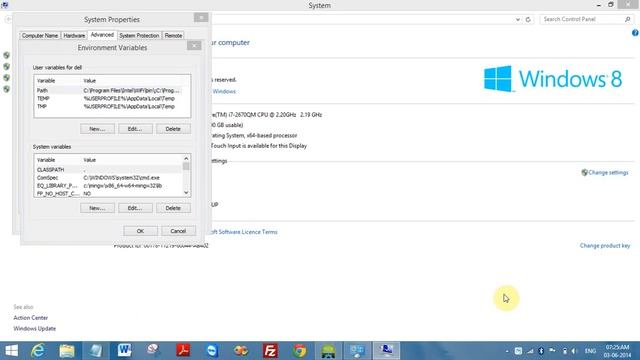This screenshot has height=360, width=640.
Task: Open Google Chrome from the taskbar
Action: click(299, 351)
